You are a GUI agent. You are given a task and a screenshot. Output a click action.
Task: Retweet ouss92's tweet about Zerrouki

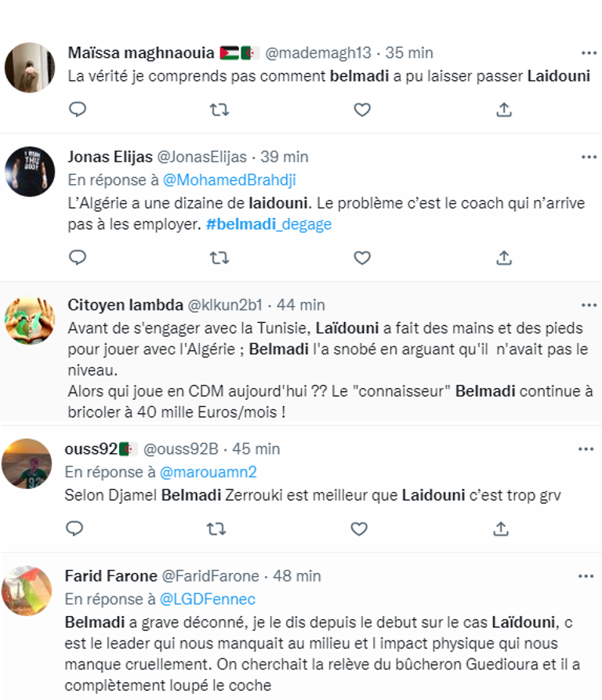(x=216, y=529)
